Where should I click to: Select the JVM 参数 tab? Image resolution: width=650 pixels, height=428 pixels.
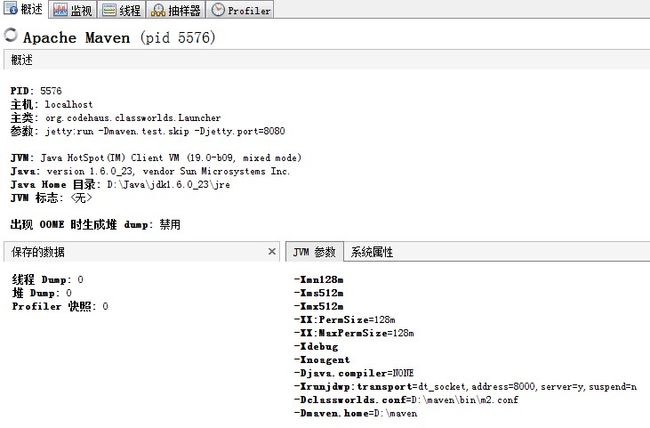(314, 252)
